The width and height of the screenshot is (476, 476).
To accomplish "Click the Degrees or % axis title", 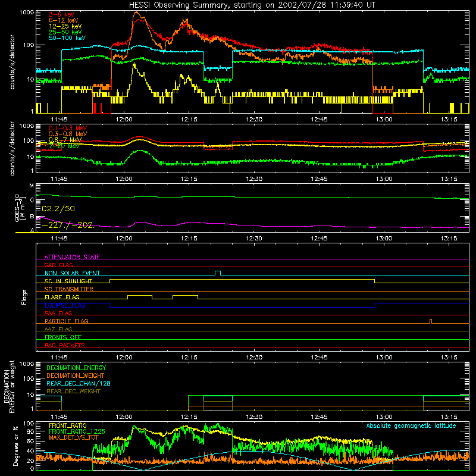I will point(15,446).
